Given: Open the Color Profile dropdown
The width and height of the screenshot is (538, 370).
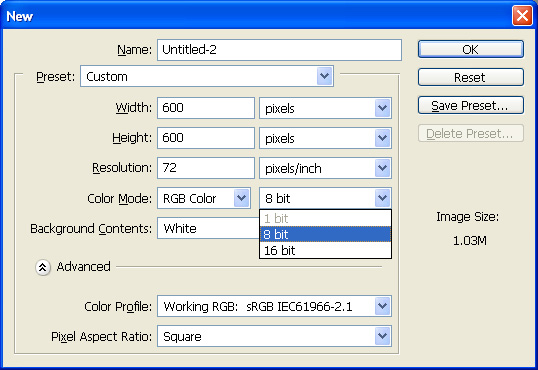Looking at the screenshot, I should (274, 306).
